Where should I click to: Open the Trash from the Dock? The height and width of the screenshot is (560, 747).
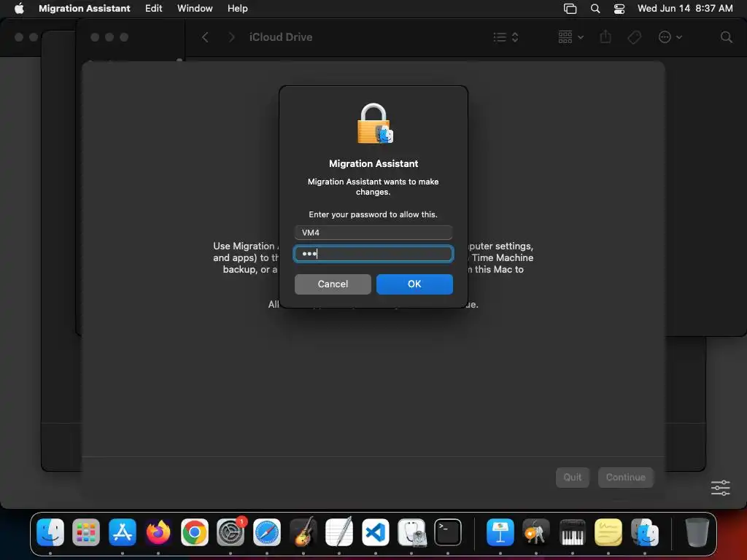pyautogui.click(x=697, y=532)
